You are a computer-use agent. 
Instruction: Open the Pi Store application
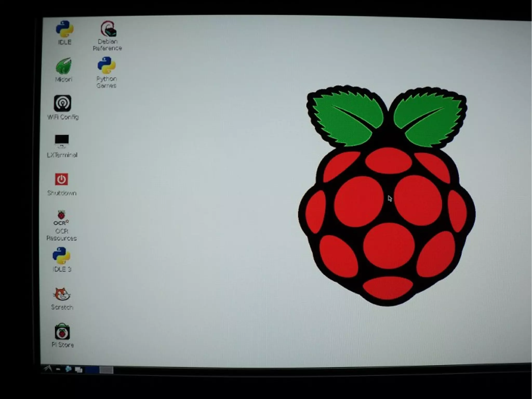(62, 332)
